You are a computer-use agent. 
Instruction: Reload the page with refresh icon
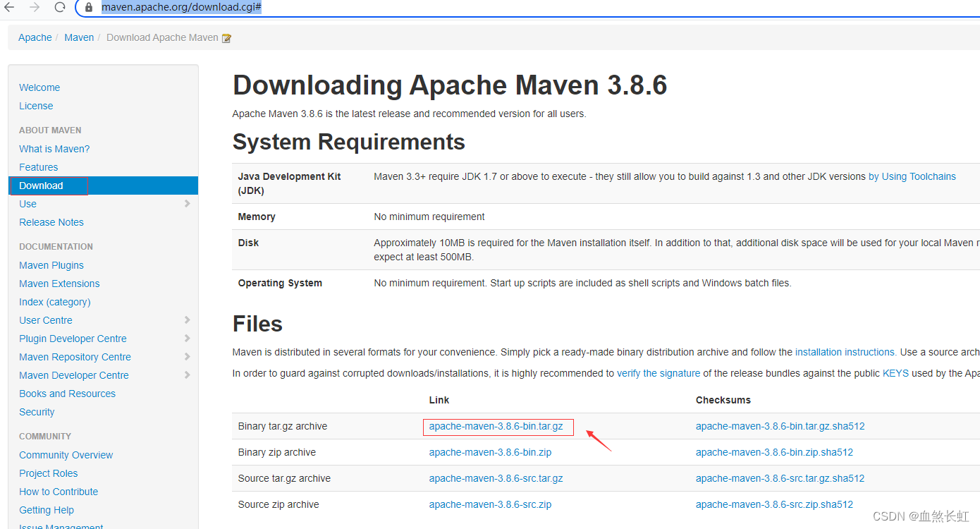pyautogui.click(x=60, y=8)
